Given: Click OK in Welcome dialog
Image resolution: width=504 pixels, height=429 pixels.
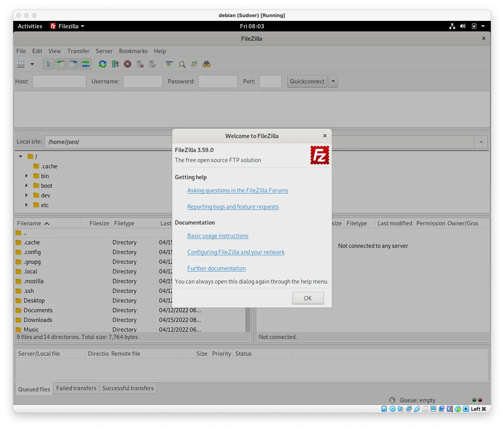Looking at the screenshot, I should click(308, 298).
